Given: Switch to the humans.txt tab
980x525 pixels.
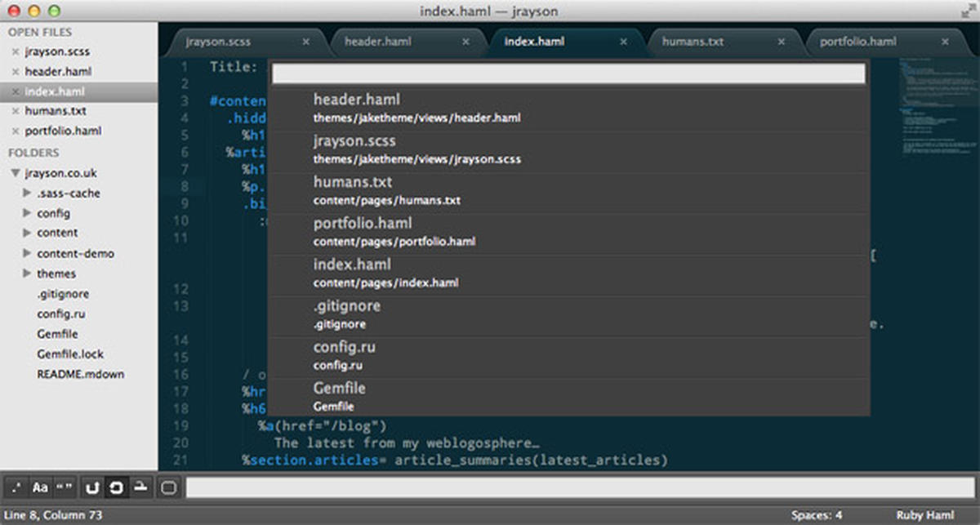Looking at the screenshot, I should [693, 42].
